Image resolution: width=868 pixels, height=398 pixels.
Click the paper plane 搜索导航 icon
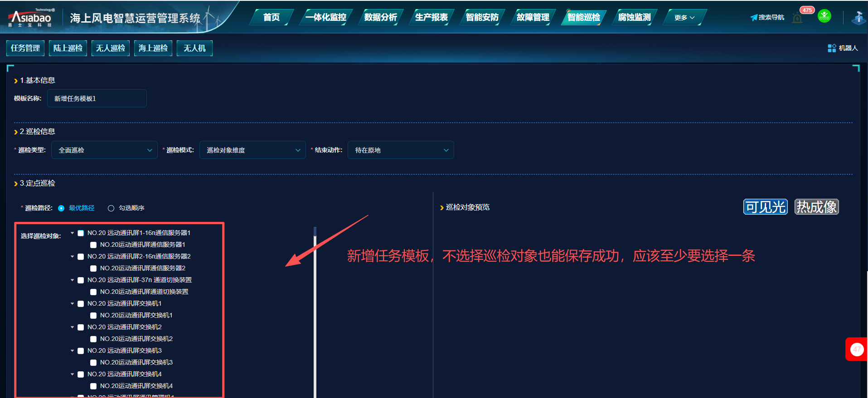coord(754,18)
